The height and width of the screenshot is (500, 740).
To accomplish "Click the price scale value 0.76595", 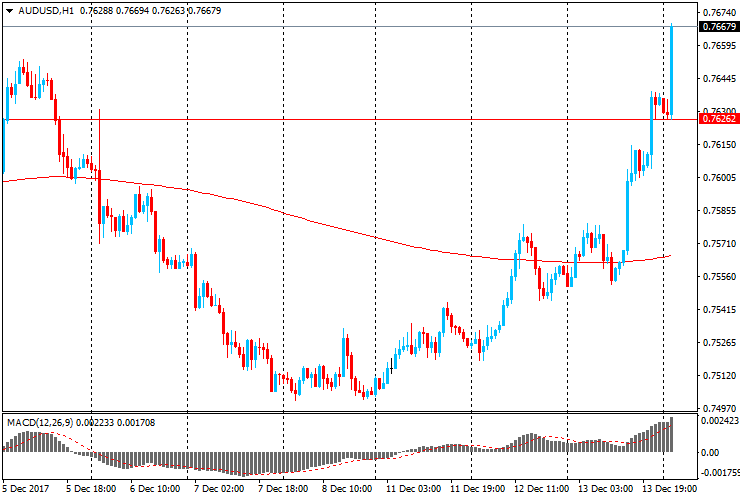I will 719,45.
